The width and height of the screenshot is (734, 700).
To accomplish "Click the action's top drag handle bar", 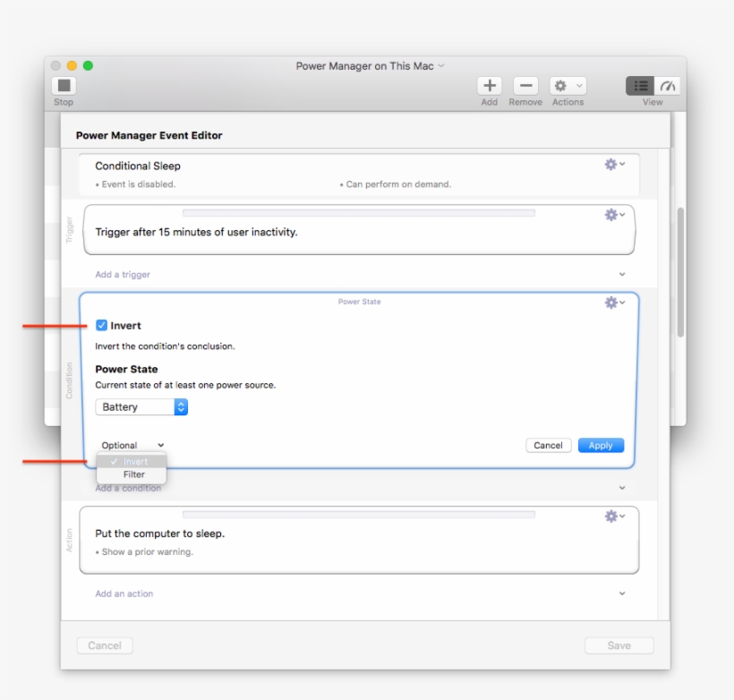I will (x=359, y=515).
